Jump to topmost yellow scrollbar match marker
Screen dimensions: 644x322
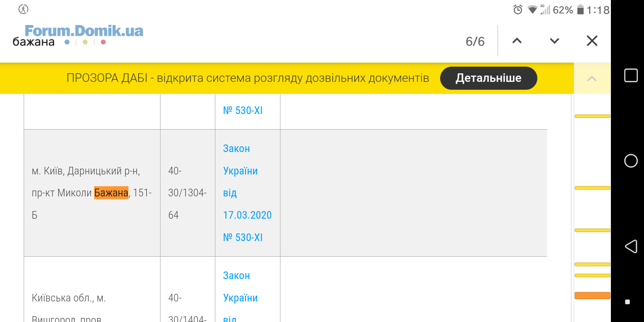[x=592, y=116]
